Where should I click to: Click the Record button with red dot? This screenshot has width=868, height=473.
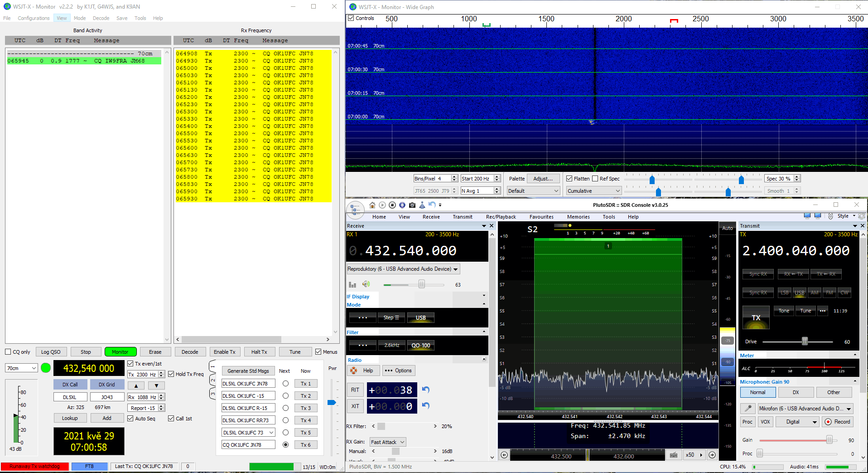click(837, 422)
